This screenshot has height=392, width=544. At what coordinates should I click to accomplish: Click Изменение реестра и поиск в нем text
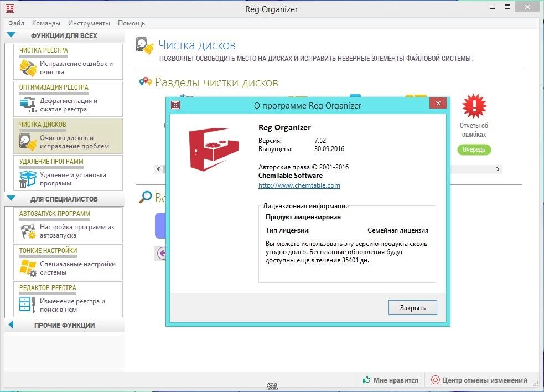pyautogui.click(x=72, y=305)
